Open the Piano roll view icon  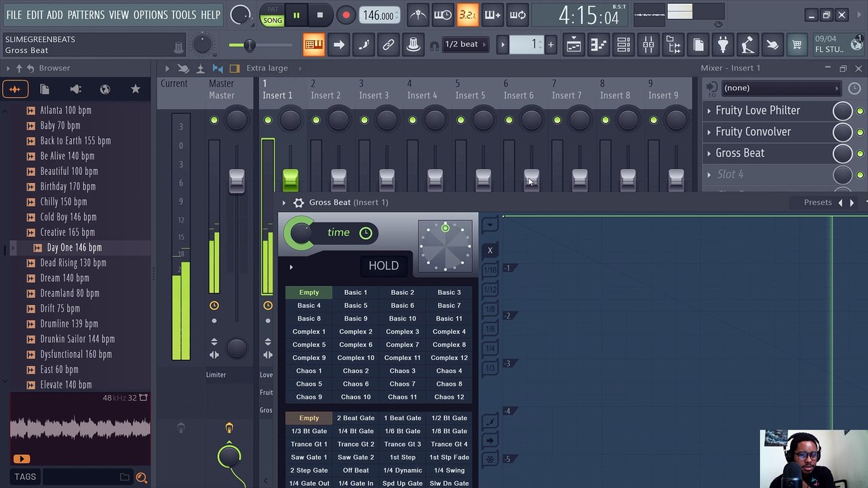click(598, 45)
